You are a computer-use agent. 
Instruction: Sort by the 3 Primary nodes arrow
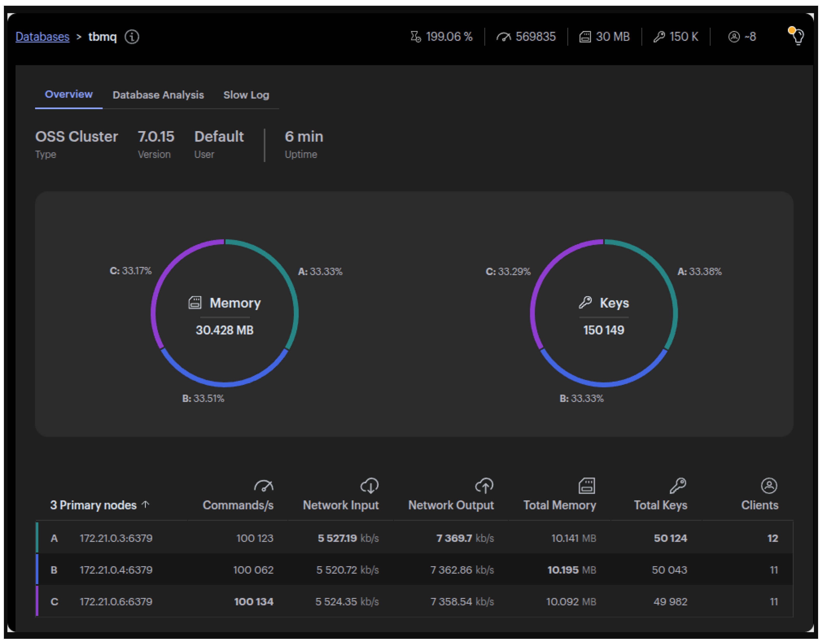pyautogui.click(x=145, y=505)
